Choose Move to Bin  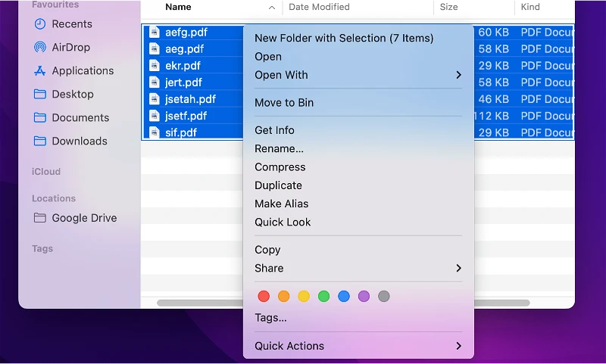(284, 103)
